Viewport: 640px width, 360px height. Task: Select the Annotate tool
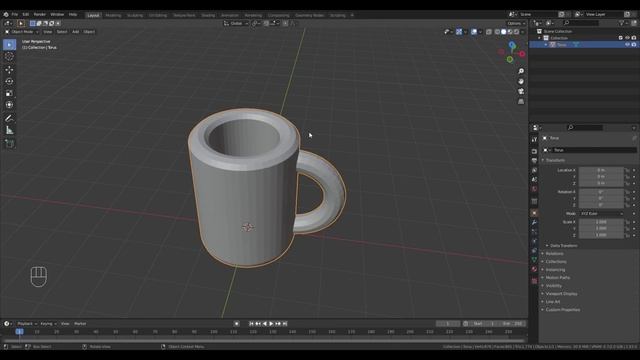point(9,118)
